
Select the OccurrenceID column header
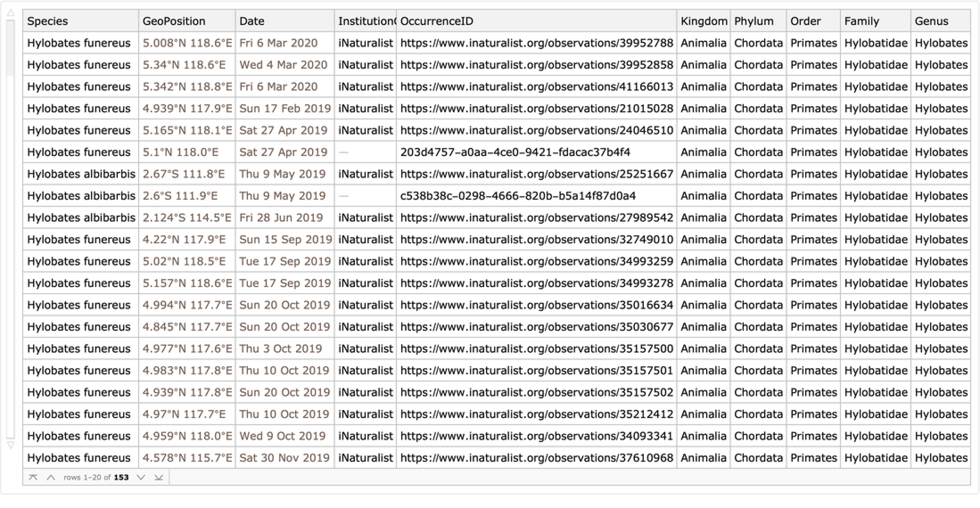[x=537, y=21]
